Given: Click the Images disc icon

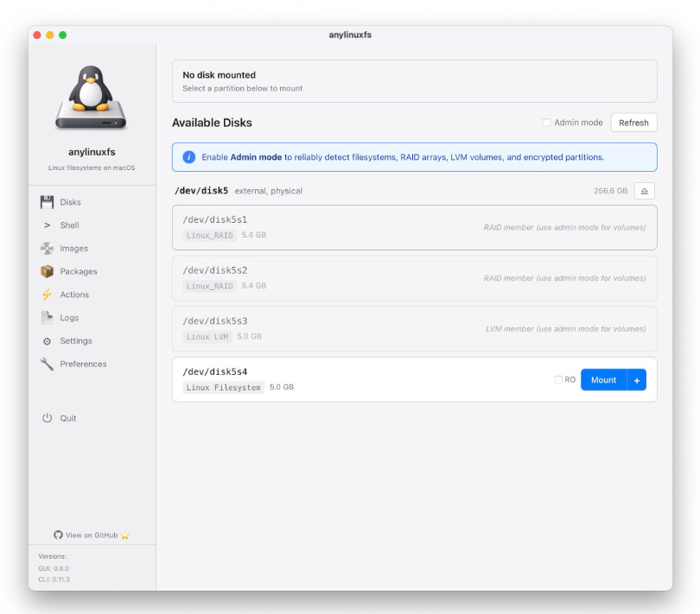Looking at the screenshot, I should coord(47,248).
